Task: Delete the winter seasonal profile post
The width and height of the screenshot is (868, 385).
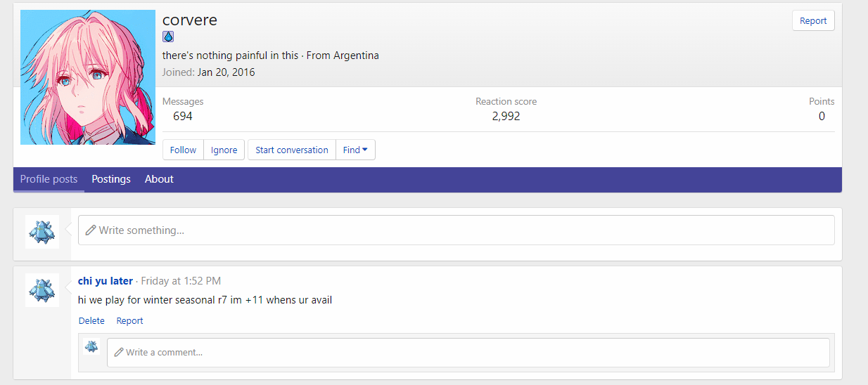Action: tap(91, 321)
